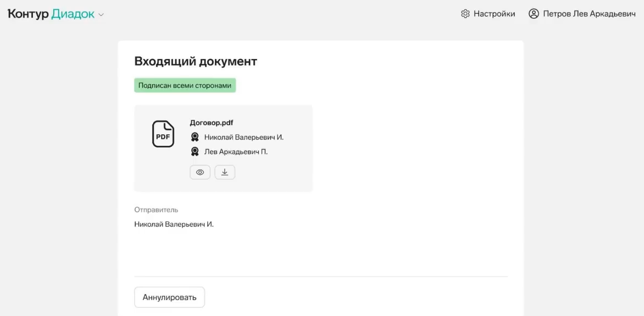Click the Подписан всеми сторонами status badge

tap(185, 85)
